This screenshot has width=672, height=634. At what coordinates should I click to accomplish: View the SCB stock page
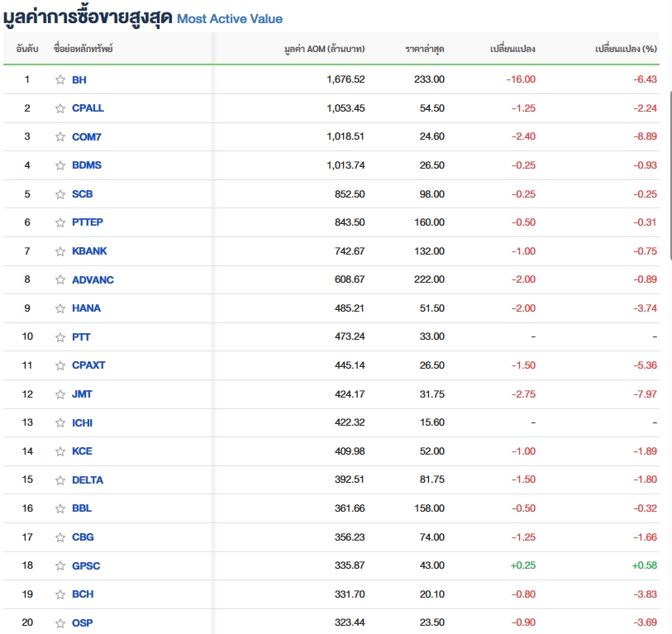83,193
